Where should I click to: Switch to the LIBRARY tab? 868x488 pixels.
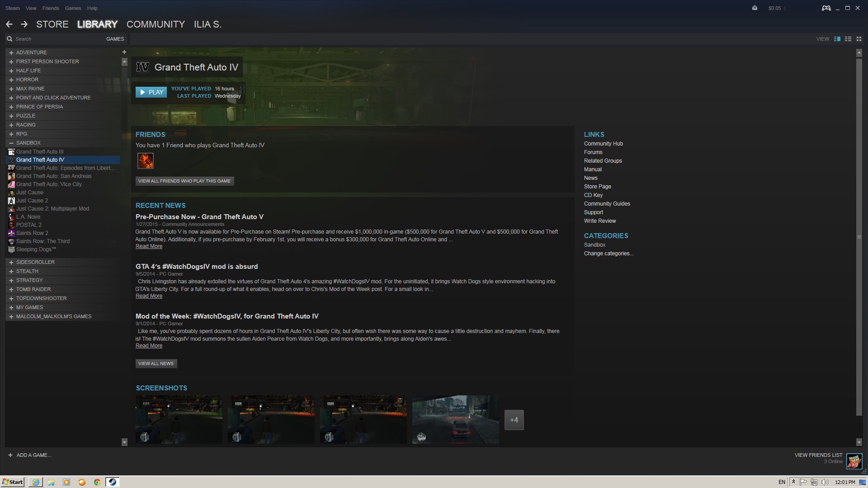(97, 24)
